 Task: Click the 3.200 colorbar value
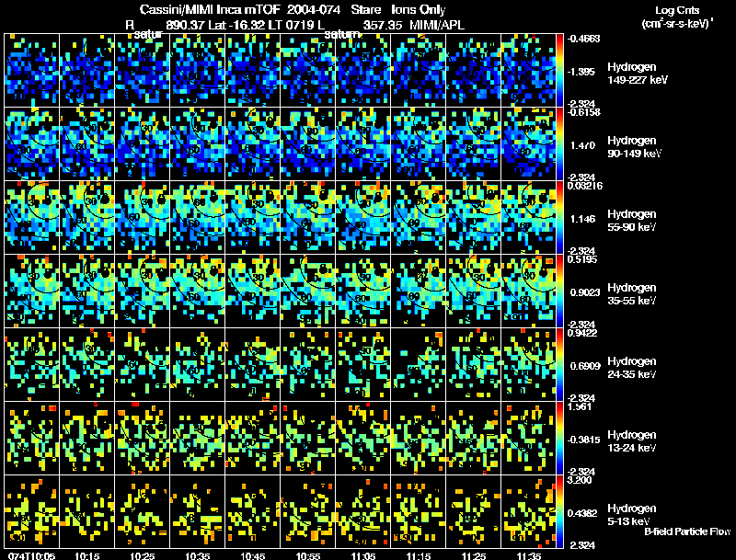click(x=580, y=480)
